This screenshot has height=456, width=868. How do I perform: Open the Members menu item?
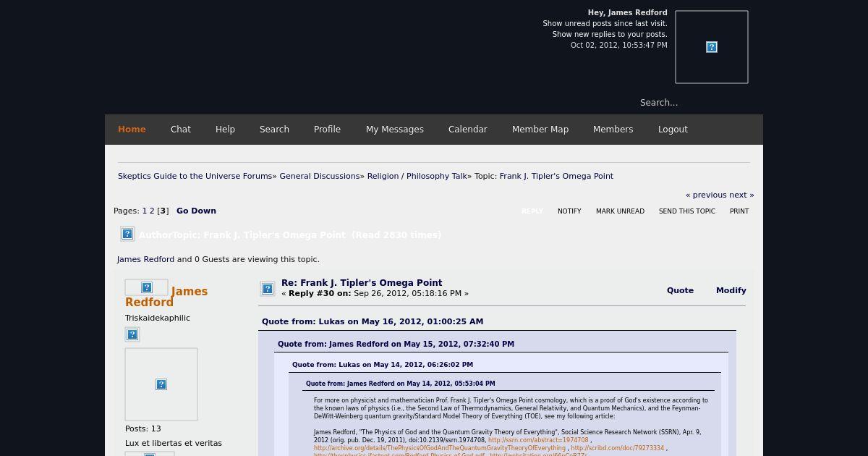pyautogui.click(x=613, y=130)
